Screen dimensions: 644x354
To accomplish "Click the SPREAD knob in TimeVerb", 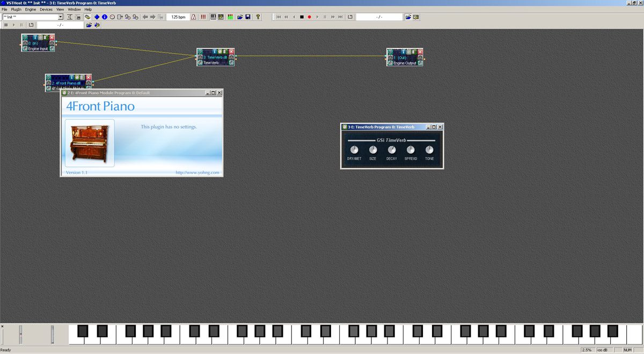I will tap(411, 149).
